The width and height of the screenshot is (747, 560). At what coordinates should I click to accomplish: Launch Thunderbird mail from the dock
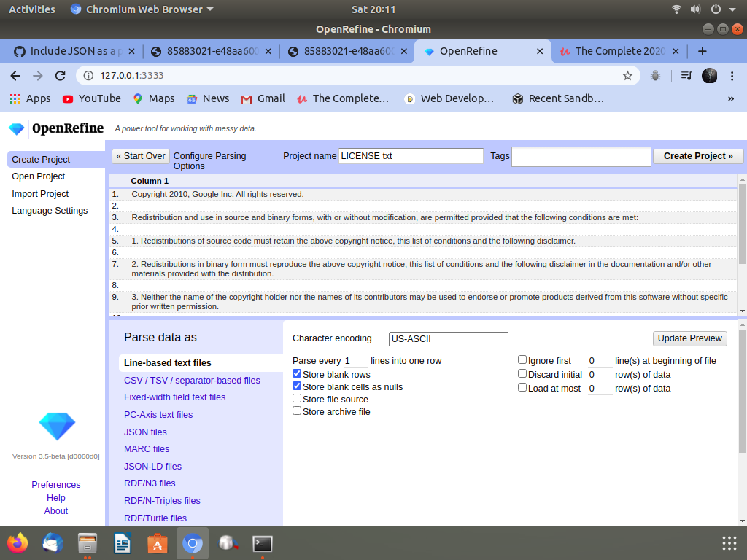coord(53,543)
